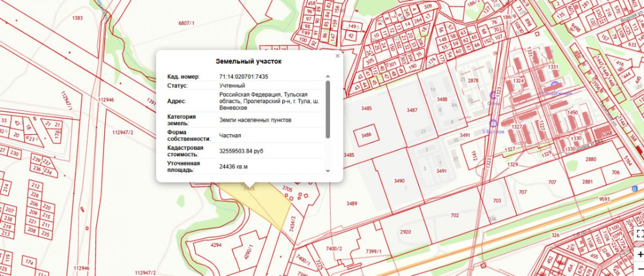The image size is (644, 276).
Task: Click the cadastral number 71:14:020701:7435
Action: click(x=244, y=77)
